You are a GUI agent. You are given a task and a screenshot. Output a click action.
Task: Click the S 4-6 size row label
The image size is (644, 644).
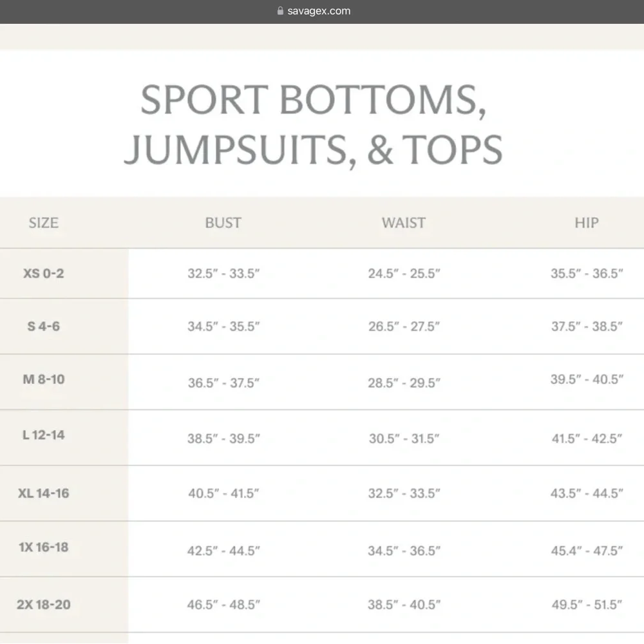(44, 326)
